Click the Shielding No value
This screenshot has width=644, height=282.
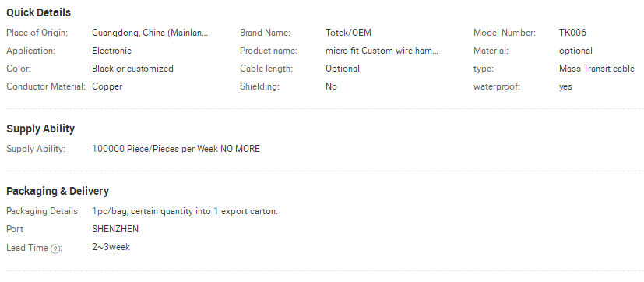(x=331, y=86)
